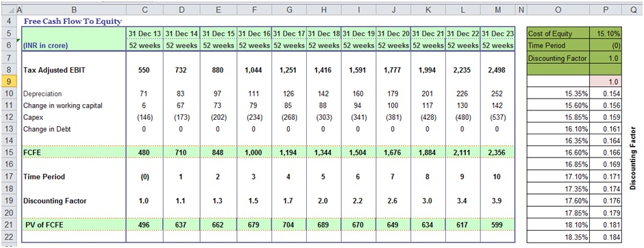Click column header C
644x248 pixels.
[x=145, y=10]
